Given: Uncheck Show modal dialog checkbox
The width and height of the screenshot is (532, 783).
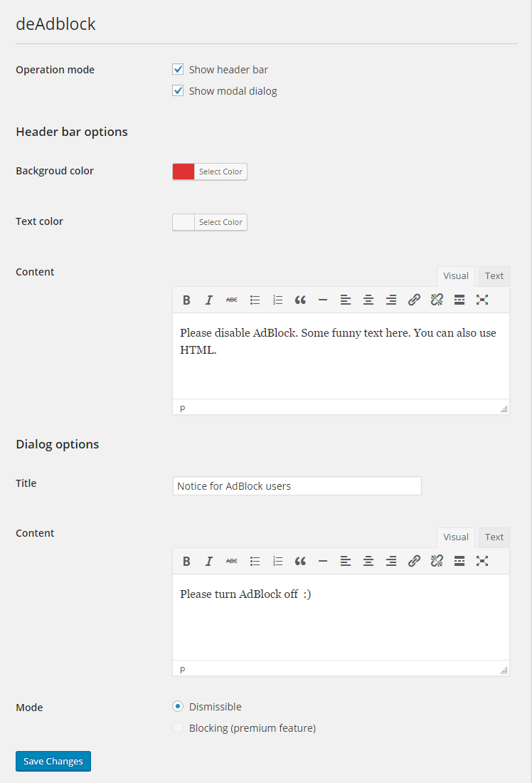Looking at the screenshot, I should point(178,91).
